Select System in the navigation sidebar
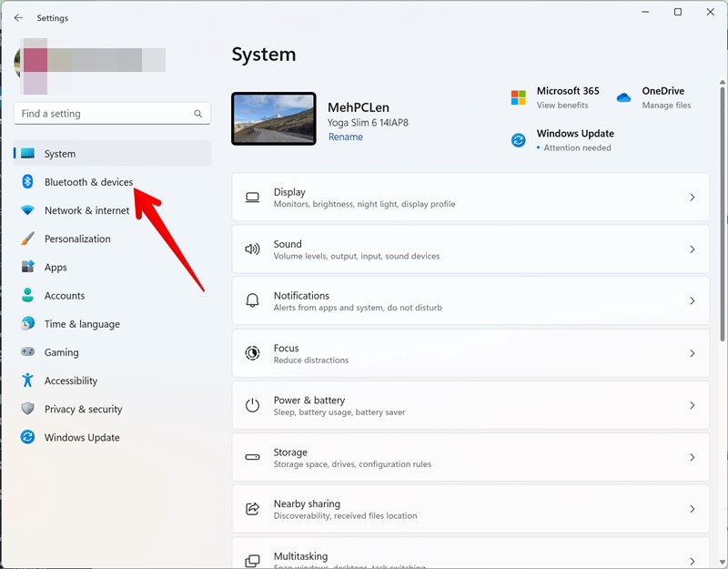 59,153
